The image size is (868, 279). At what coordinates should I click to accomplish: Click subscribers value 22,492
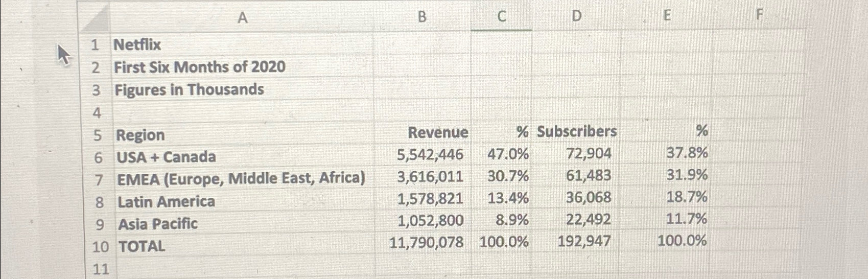[x=576, y=220]
